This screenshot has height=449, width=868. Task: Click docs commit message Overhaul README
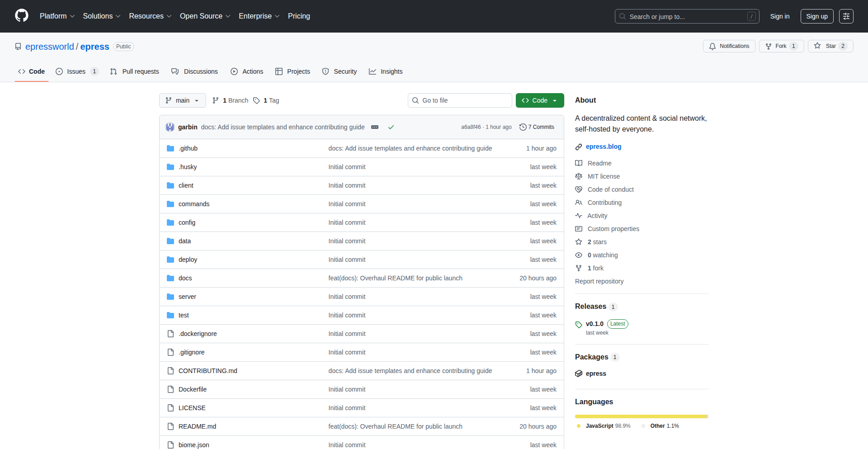395,278
